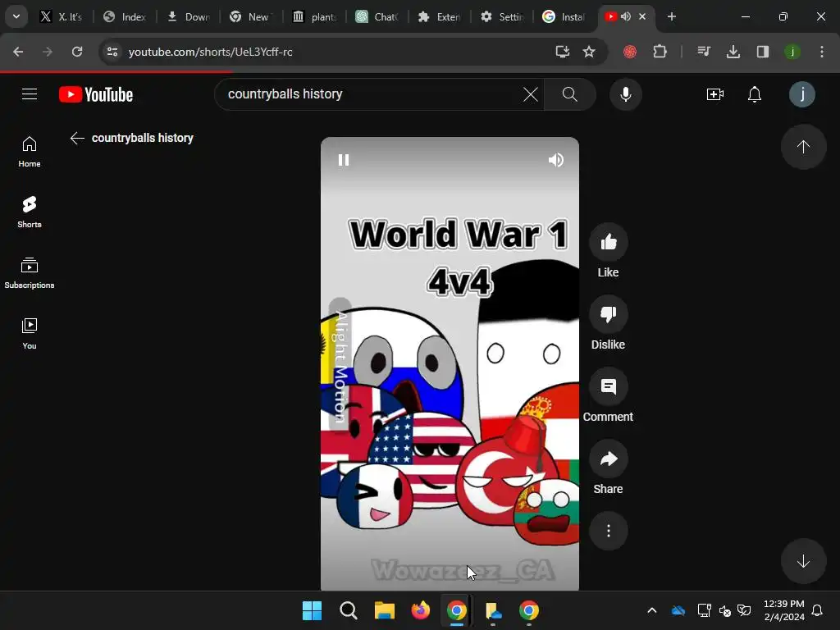
Task: Open Chrome three-dot menu
Action: [x=822, y=52]
